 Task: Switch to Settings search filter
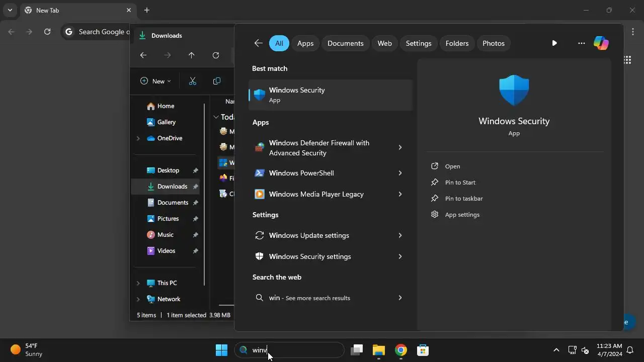coord(419,43)
